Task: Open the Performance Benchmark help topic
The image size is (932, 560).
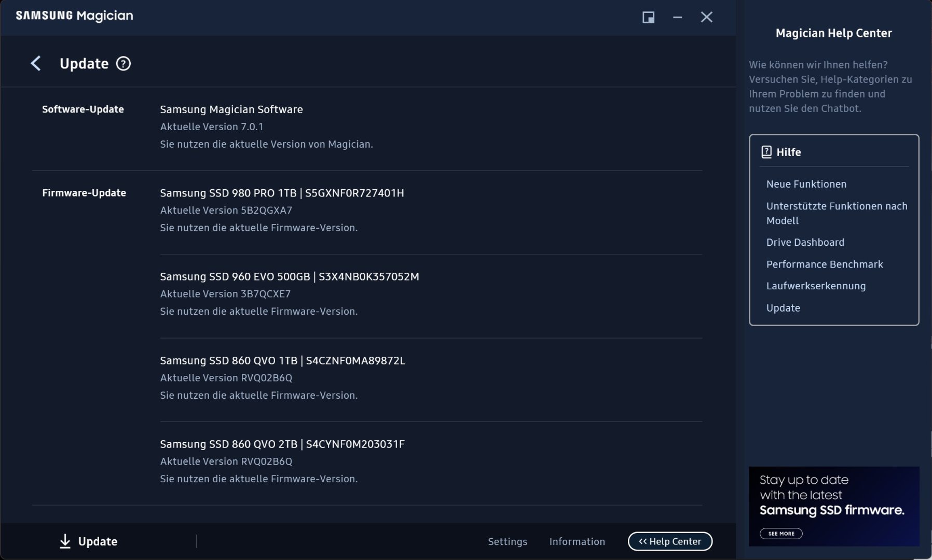Action: 825,264
